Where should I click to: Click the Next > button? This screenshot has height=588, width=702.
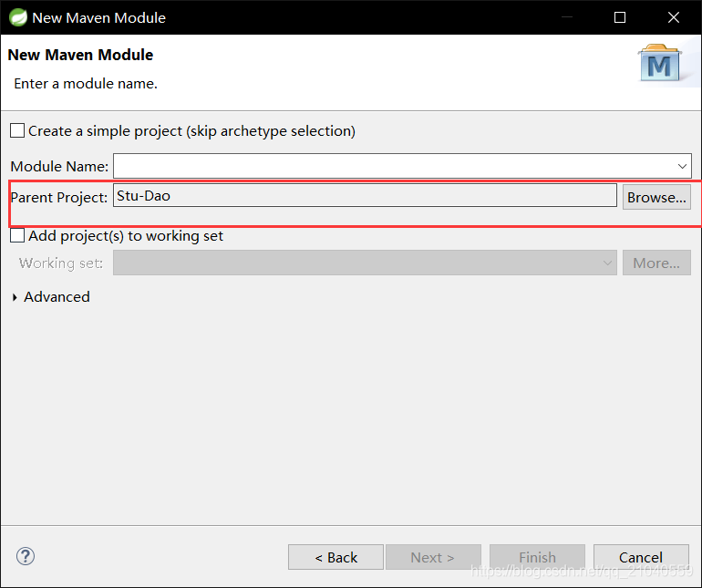coord(433,557)
